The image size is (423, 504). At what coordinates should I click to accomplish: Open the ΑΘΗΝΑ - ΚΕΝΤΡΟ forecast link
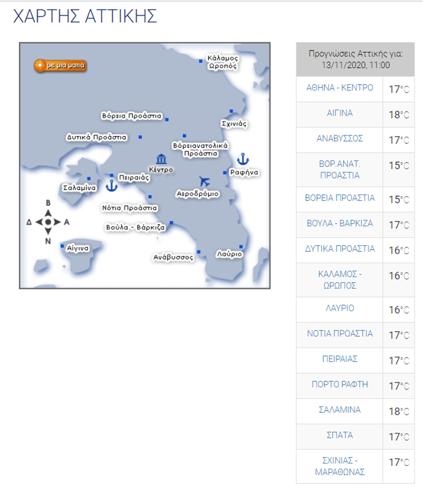click(x=339, y=88)
